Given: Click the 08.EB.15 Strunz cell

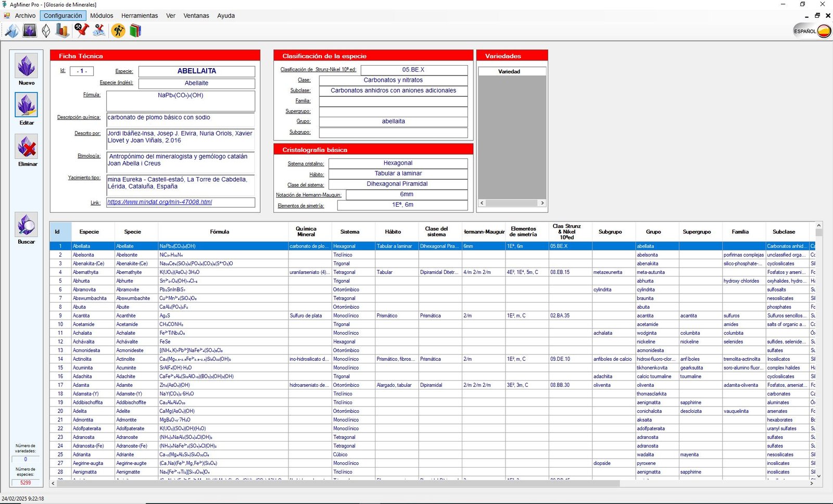Looking at the screenshot, I should [x=571, y=272].
